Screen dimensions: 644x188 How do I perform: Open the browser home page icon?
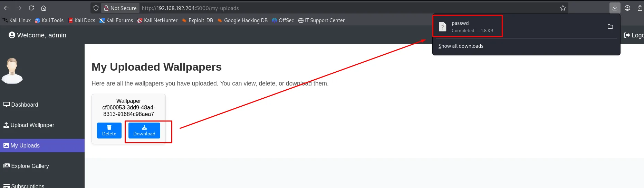[44, 8]
